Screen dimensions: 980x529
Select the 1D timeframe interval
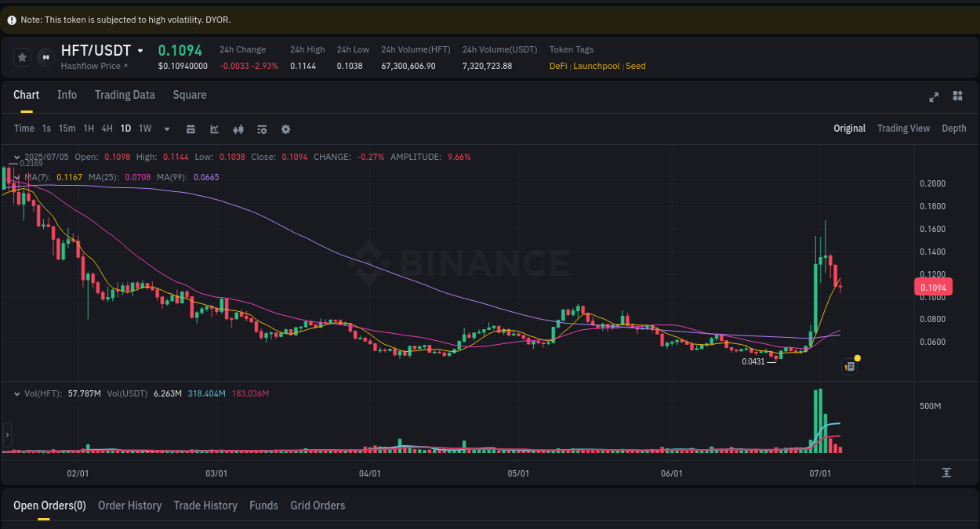pos(125,129)
